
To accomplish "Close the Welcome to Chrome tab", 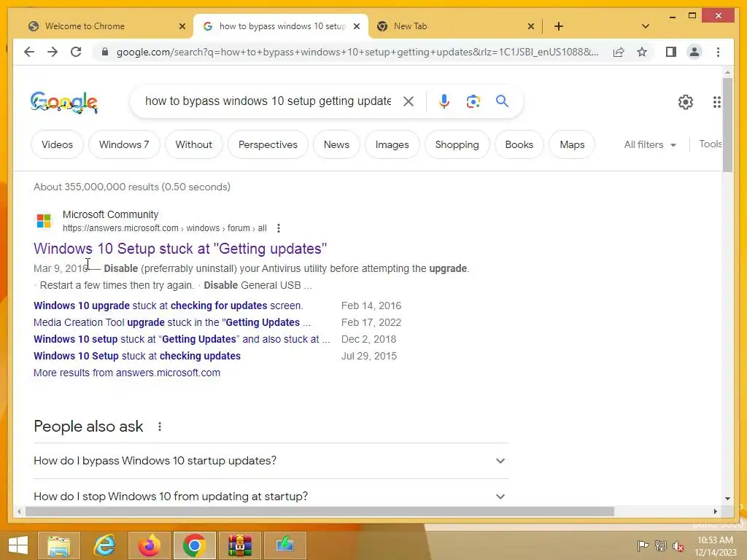I will coord(182,26).
